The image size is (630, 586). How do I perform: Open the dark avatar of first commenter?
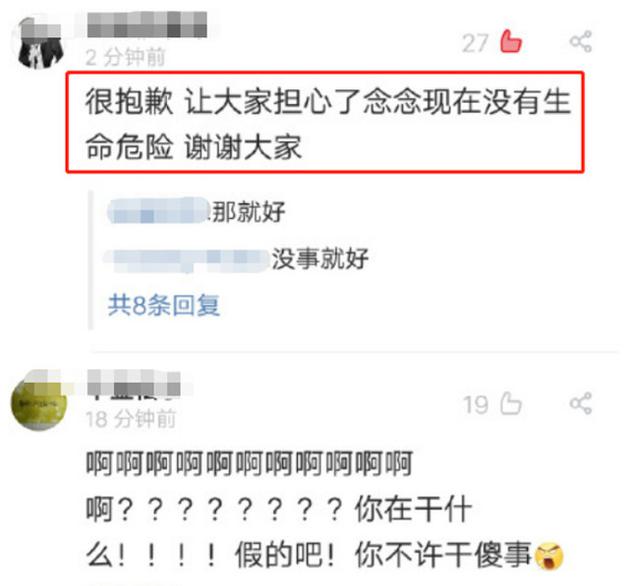(41, 43)
